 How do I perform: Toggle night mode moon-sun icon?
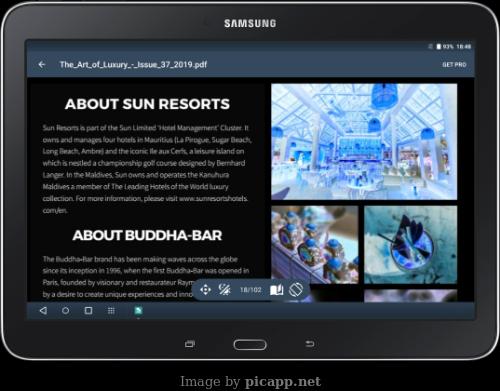[224, 290]
